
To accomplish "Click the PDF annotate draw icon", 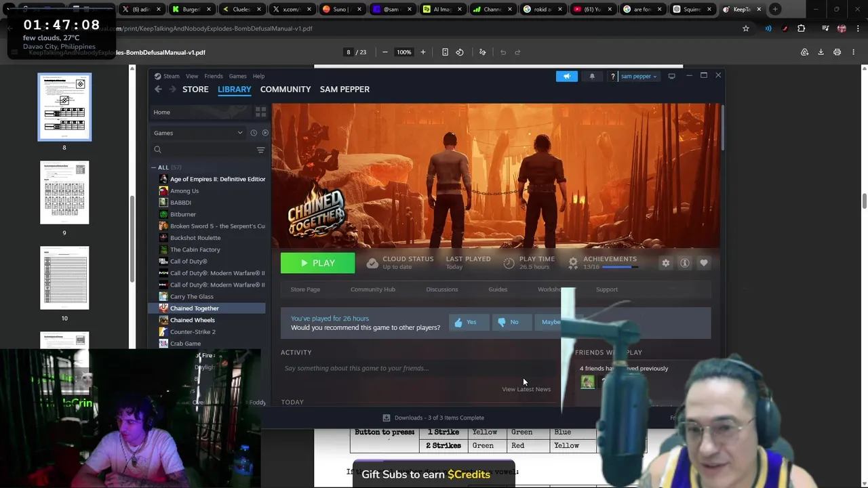I will pos(483,52).
